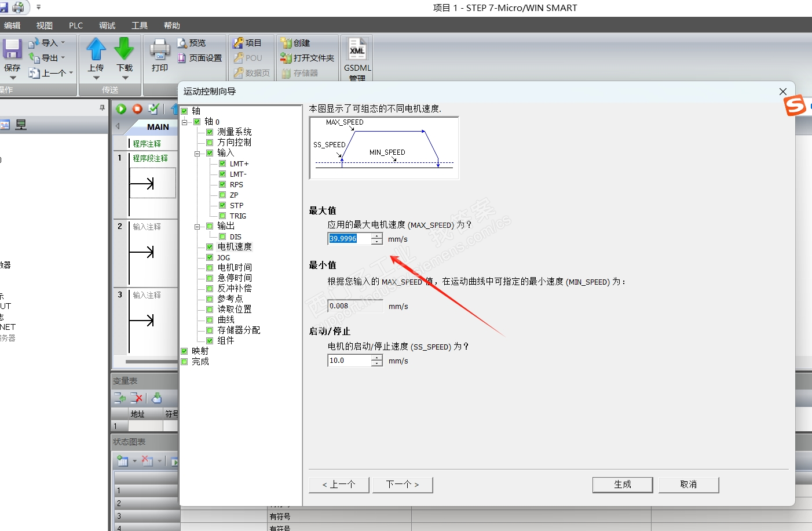Click the delete row icon in variable table
812x531 pixels.
pos(137,398)
